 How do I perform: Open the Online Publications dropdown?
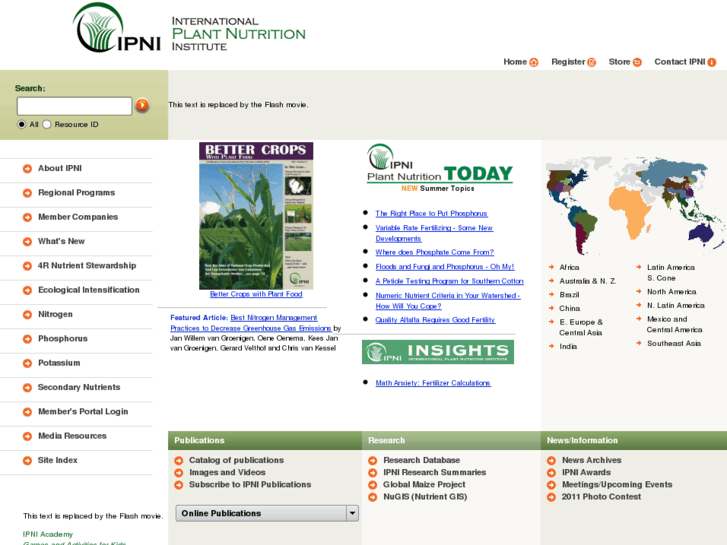[x=267, y=513]
